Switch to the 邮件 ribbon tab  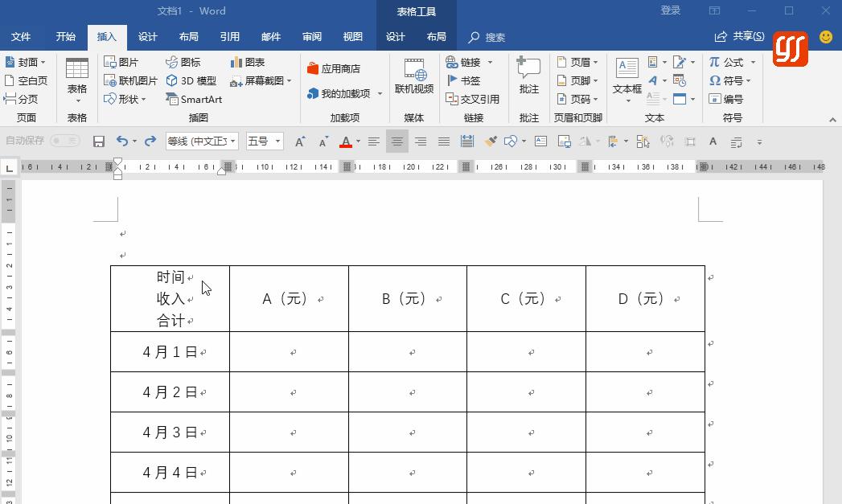271,36
